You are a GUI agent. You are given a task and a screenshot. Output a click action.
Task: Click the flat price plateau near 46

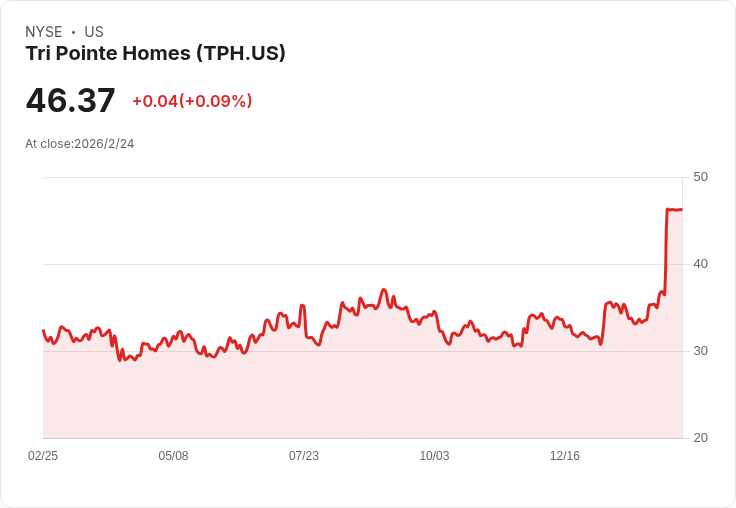(x=675, y=209)
